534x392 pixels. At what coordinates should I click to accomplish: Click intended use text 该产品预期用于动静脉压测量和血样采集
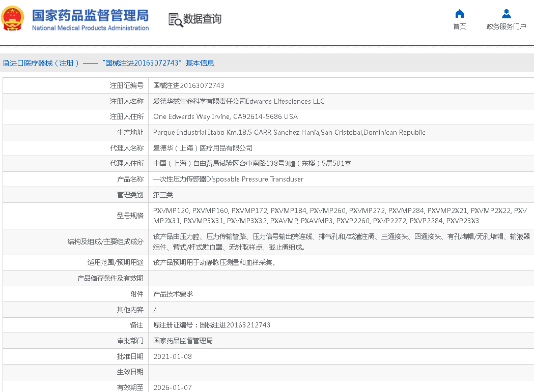(214, 263)
